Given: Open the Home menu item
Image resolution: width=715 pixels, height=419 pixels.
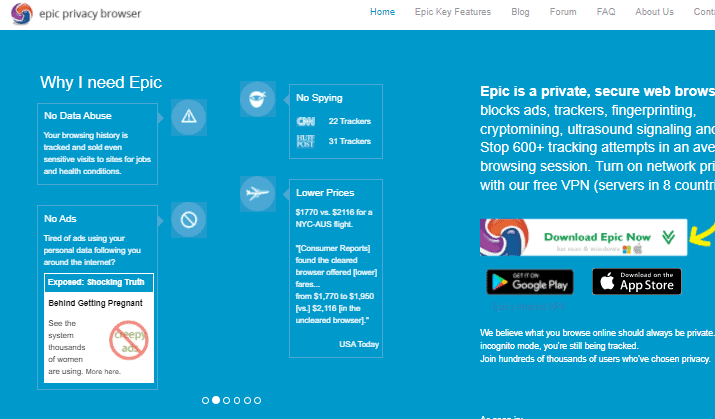Looking at the screenshot, I should [x=382, y=12].
